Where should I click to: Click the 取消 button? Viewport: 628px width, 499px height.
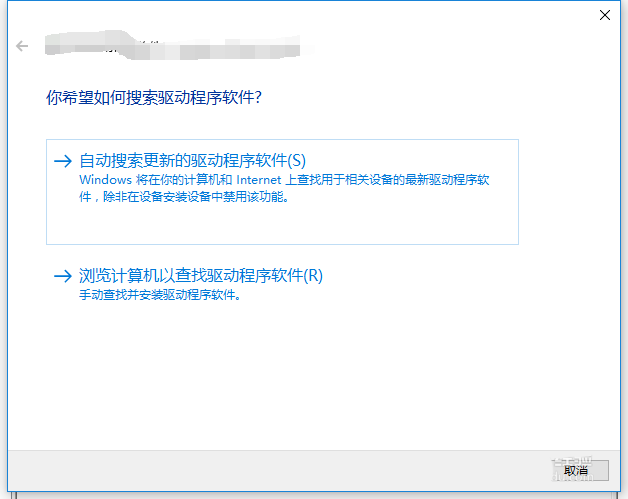click(x=580, y=470)
